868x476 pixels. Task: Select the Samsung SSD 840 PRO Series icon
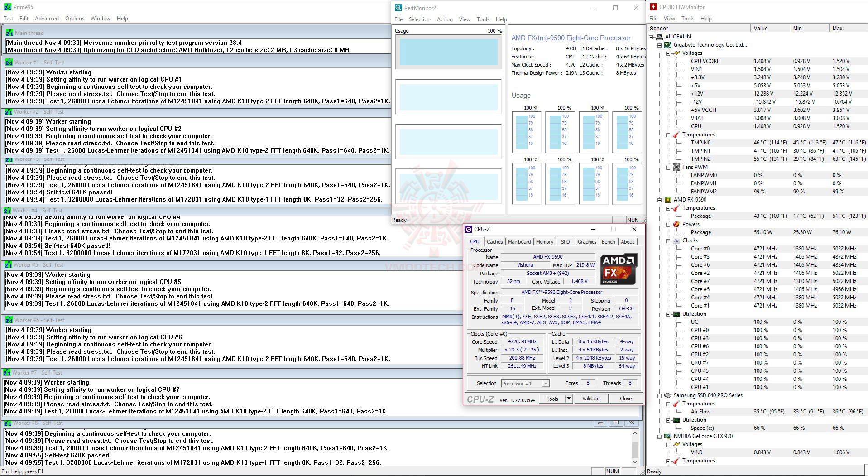tap(668, 395)
